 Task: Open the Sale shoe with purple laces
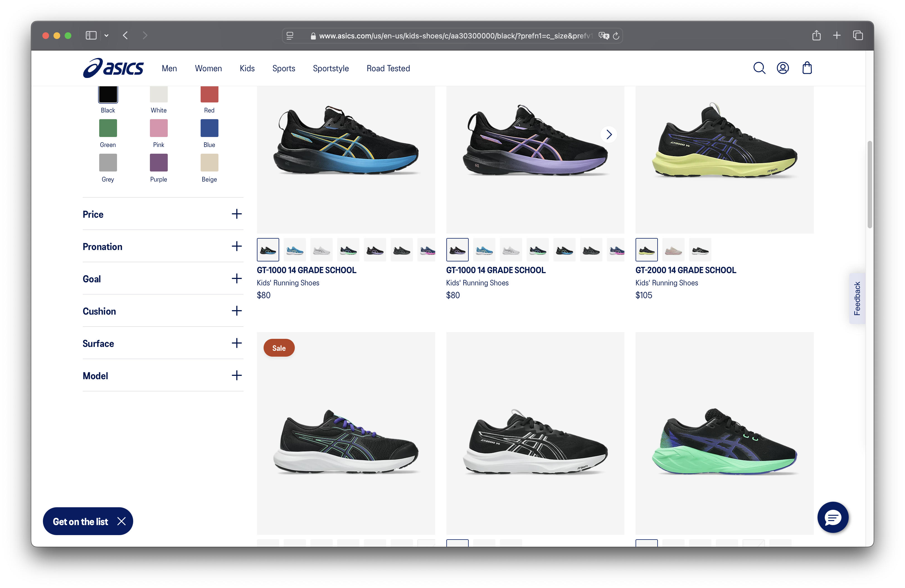(346, 433)
